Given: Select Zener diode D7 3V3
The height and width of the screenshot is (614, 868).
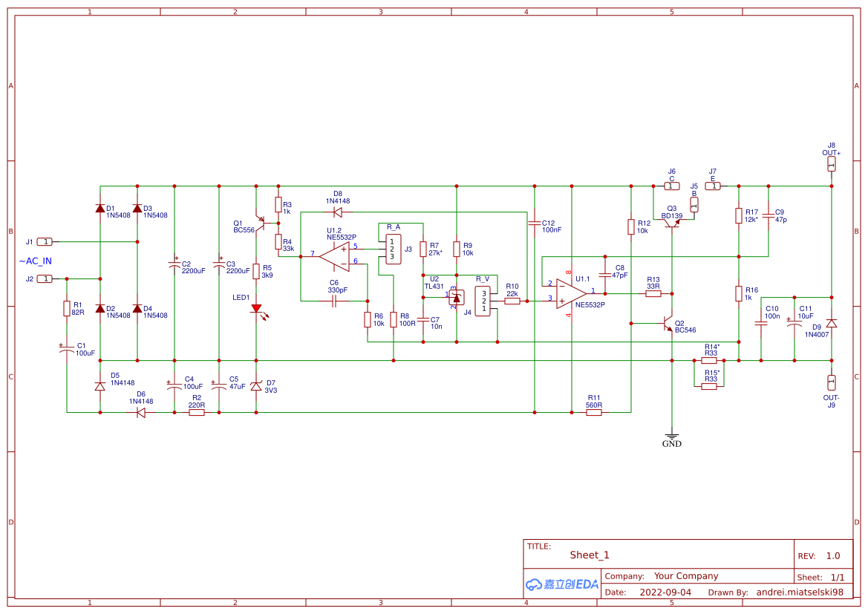Looking at the screenshot, I should [x=255, y=386].
